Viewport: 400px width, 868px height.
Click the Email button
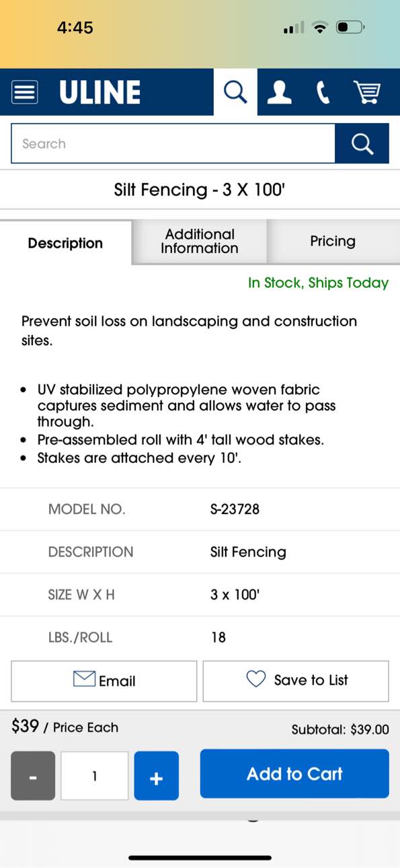(104, 681)
